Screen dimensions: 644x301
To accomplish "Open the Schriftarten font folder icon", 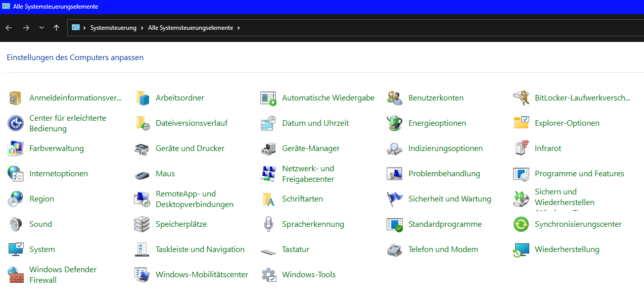I will [x=268, y=199].
